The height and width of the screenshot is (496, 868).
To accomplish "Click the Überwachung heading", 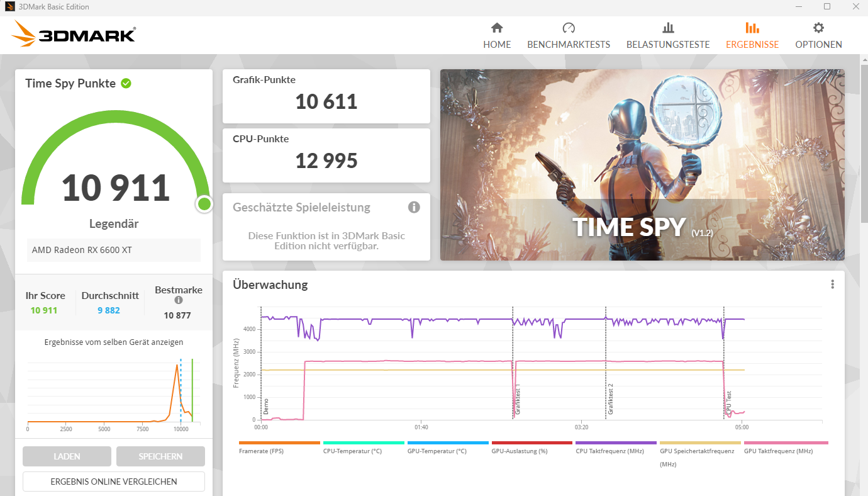I will pyautogui.click(x=270, y=285).
